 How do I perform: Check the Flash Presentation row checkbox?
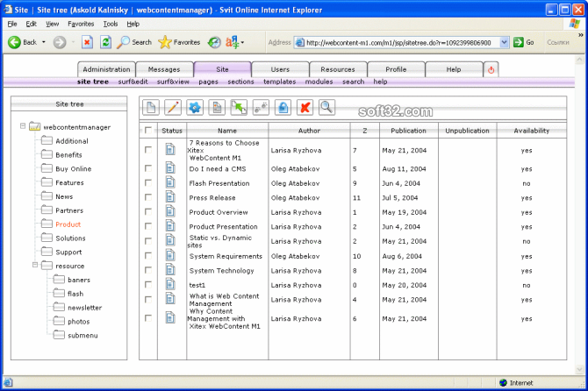pyautogui.click(x=148, y=182)
